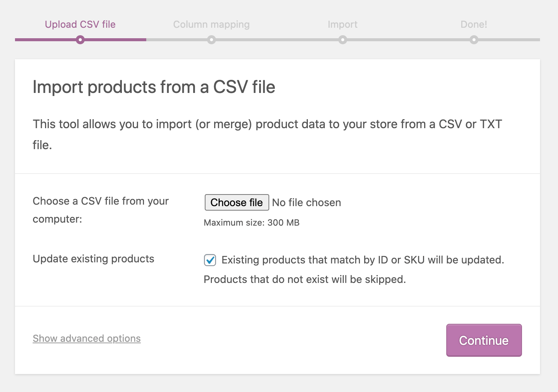Open the file chooser dialog
Viewport: 558px width, 392px height.
(x=236, y=202)
